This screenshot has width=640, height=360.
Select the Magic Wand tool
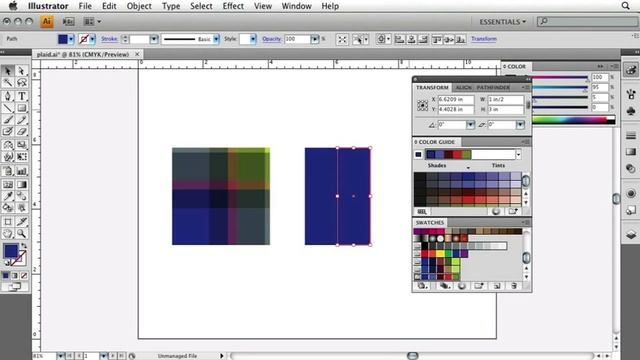click(x=8, y=83)
